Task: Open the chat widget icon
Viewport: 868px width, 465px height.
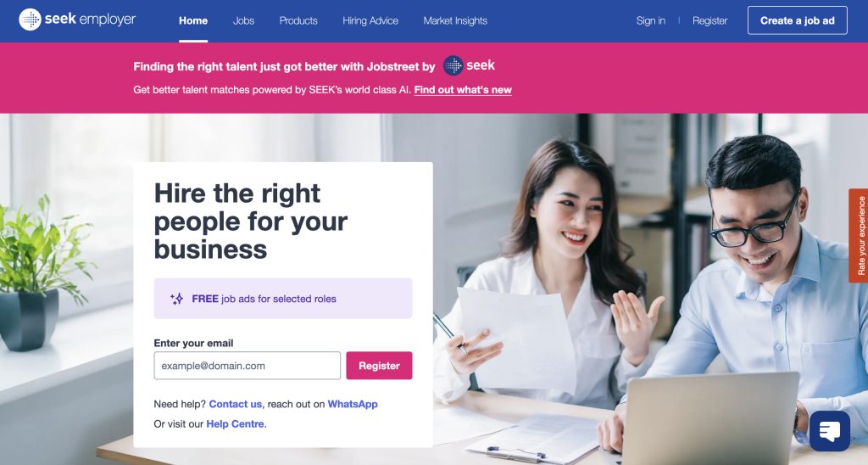Action: tap(829, 431)
